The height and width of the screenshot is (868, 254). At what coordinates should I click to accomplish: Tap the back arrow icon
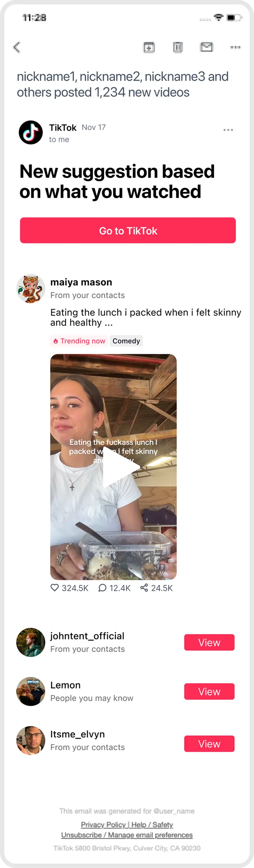point(17,47)
